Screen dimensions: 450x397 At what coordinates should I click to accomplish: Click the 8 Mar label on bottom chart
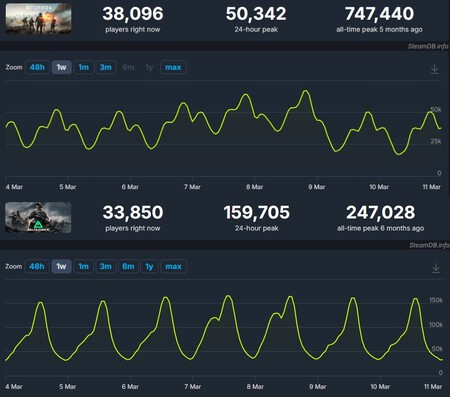click(255, 387)
